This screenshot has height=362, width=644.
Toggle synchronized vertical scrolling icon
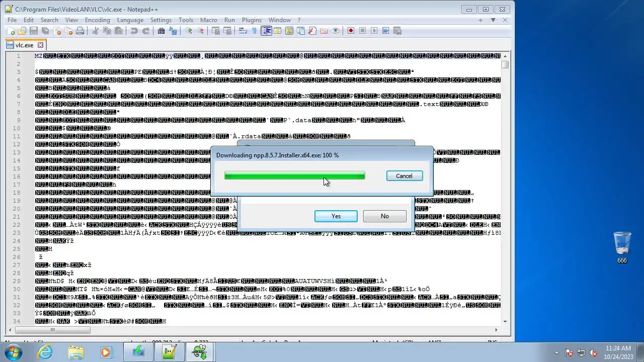(215, 31)
